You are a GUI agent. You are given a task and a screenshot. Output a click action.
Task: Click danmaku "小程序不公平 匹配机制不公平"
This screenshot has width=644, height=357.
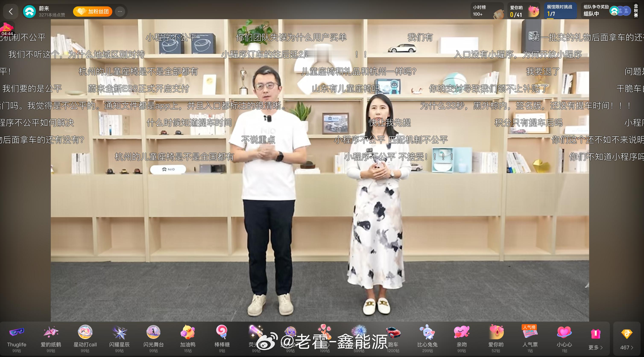pos(391,139)
